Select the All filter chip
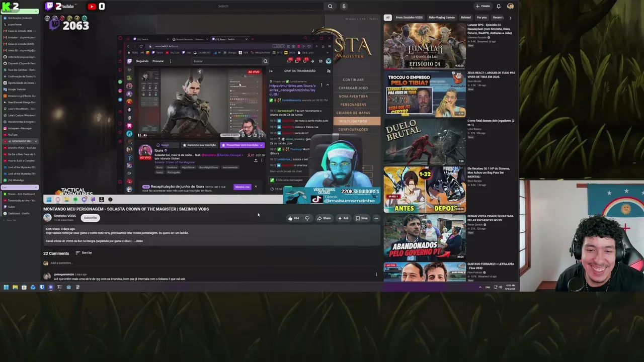Screen dimensions: 644x362 coord(387,18)
